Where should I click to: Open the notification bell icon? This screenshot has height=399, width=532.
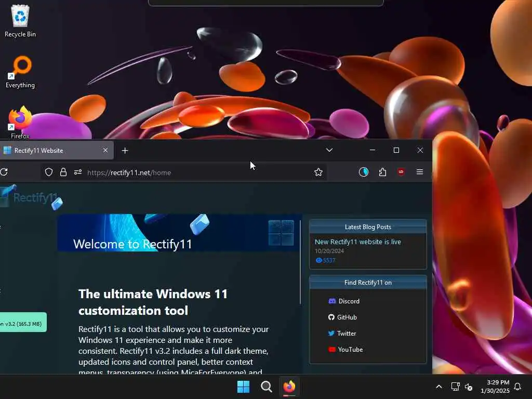518,387
